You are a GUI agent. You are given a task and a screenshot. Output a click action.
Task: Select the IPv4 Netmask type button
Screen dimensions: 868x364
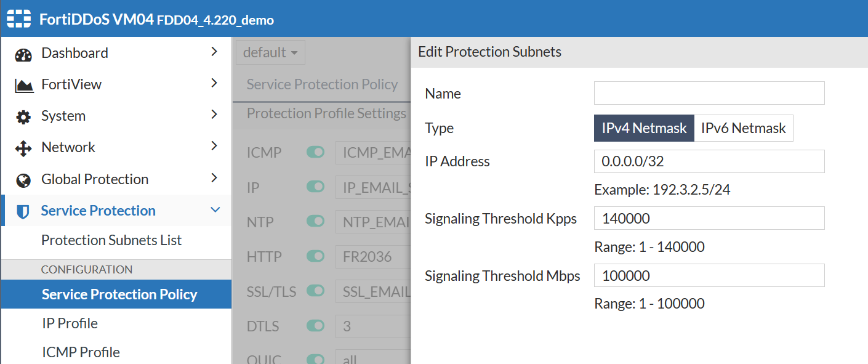pyautogui.click(x=643, y=127)
